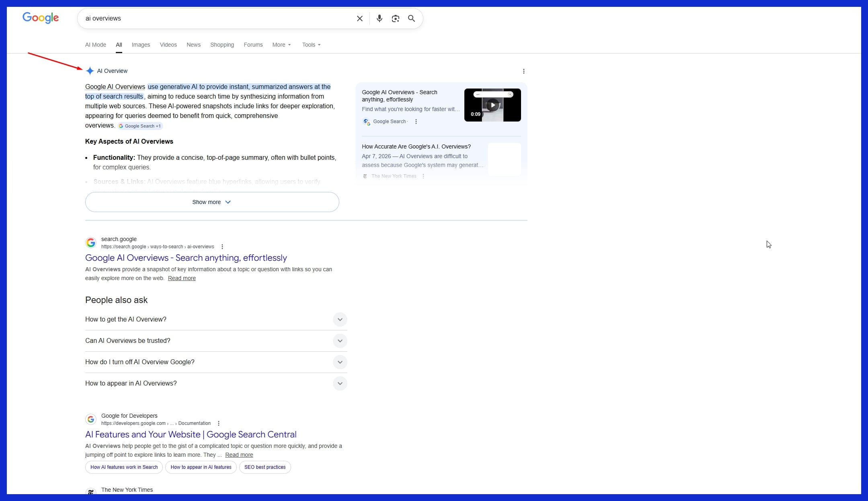
Task: Open the More dropdown in search tabs
Action: [x=281, y=45]
